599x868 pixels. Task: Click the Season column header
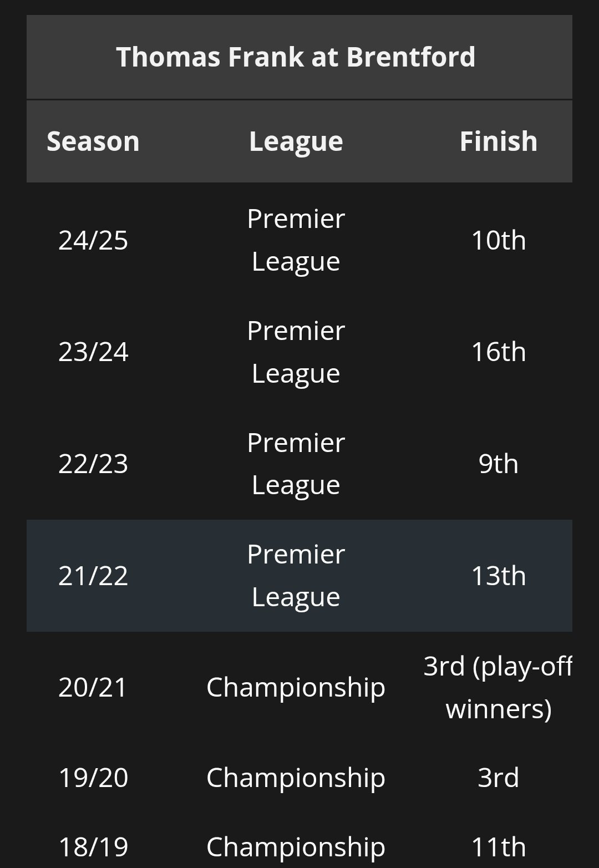tap(93, 141)
